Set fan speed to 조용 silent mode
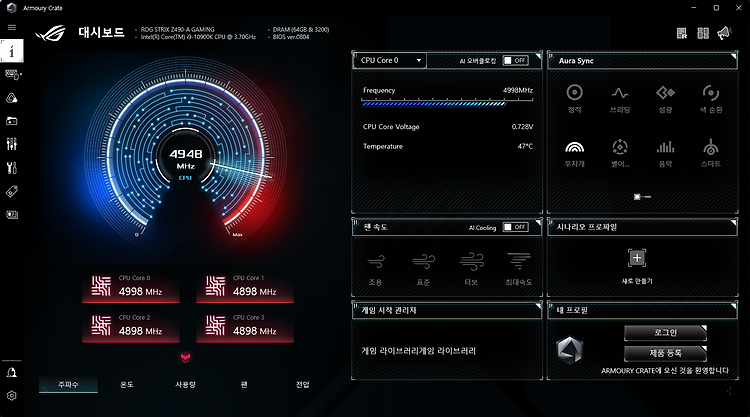The height and width of the screenshot is (417, 750). 375,269
